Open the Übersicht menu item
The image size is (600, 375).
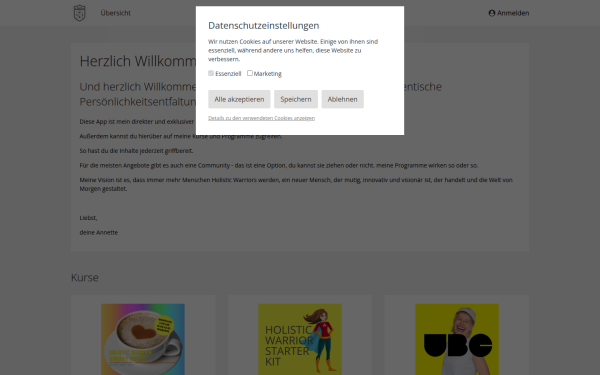point(116,13)
